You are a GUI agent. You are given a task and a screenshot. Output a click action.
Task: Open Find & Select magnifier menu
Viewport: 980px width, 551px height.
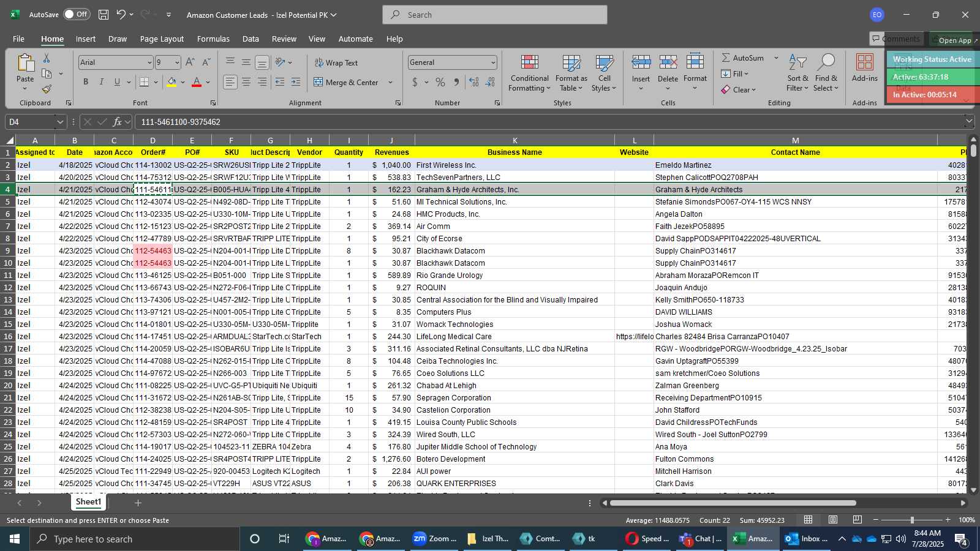pos(826,73)
